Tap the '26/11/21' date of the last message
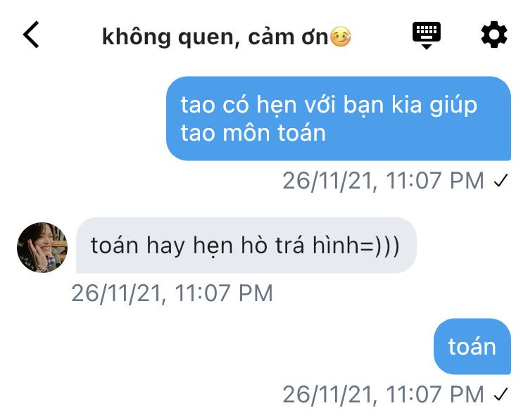 tap(327, 395)
